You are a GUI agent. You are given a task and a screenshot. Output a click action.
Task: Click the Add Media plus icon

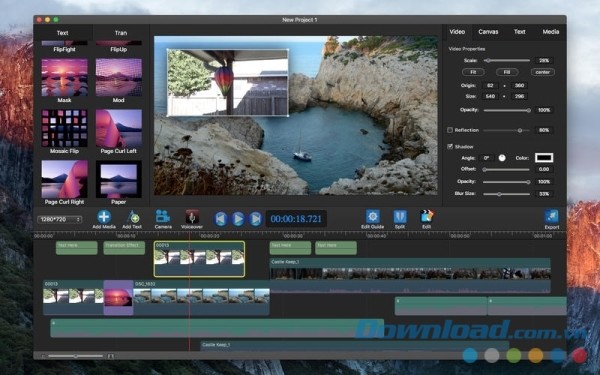click(x=104, y=217)
